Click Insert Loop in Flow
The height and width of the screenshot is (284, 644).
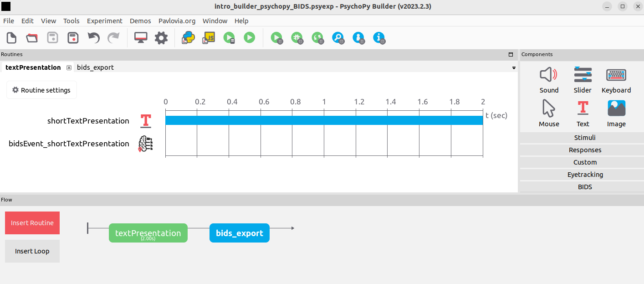(x=32, y=251)
